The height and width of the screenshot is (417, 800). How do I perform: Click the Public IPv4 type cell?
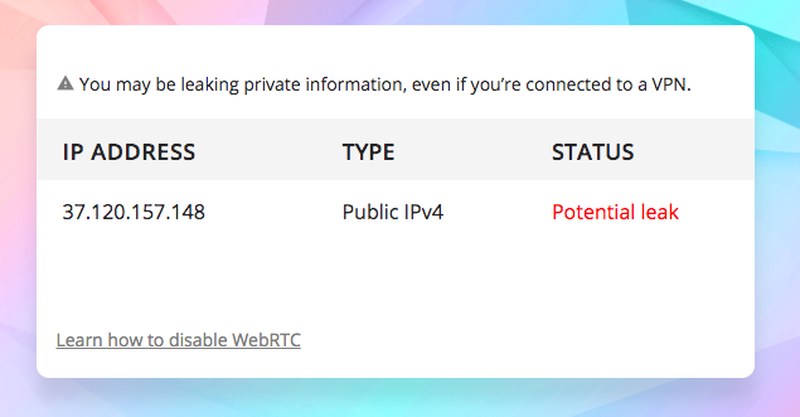point(393,212)
